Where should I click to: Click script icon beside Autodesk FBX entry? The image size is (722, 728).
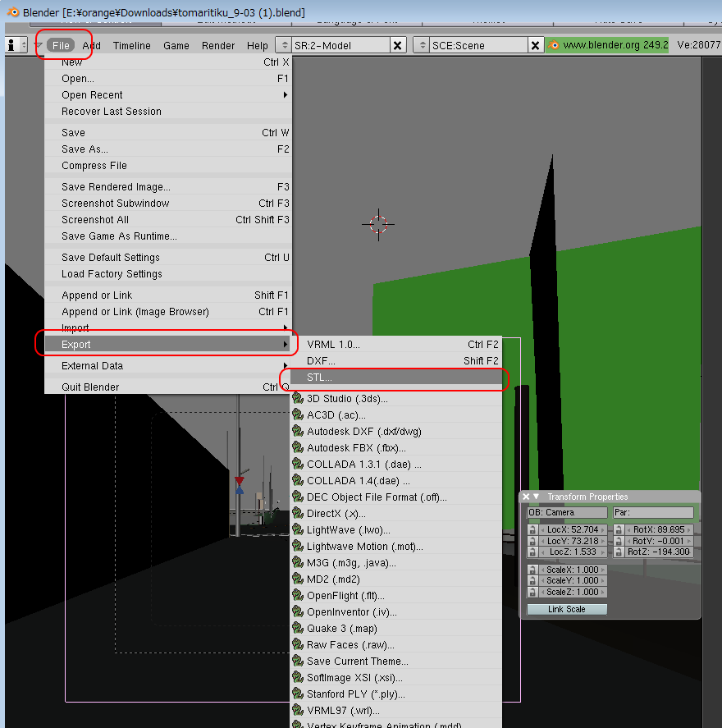[x=298, y=447]
